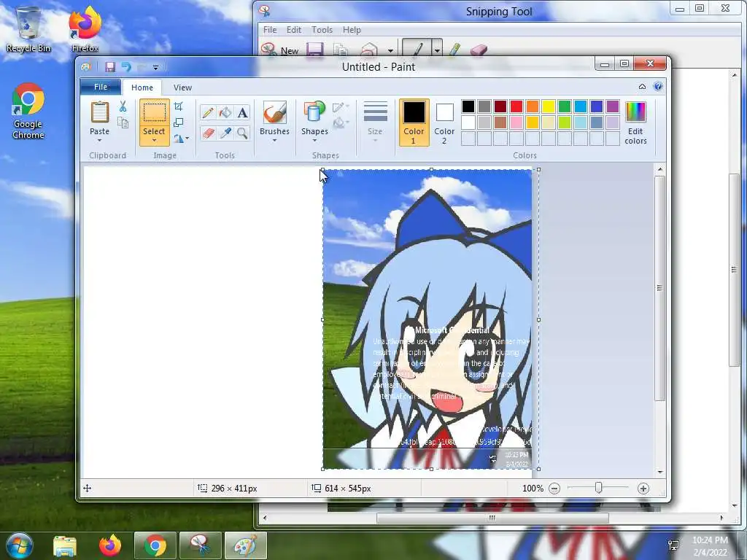This screenshot has height=560, width=747.
Task: Click Save Snip floppy icon in Snipping Tool
Action: tap(315, 50)
